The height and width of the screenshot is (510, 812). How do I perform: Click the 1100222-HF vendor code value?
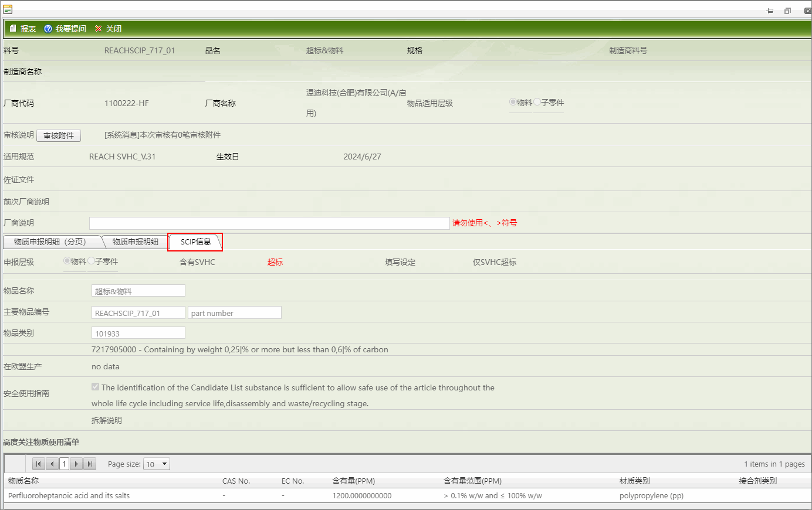pyautogui.click(x=127, y=103)
